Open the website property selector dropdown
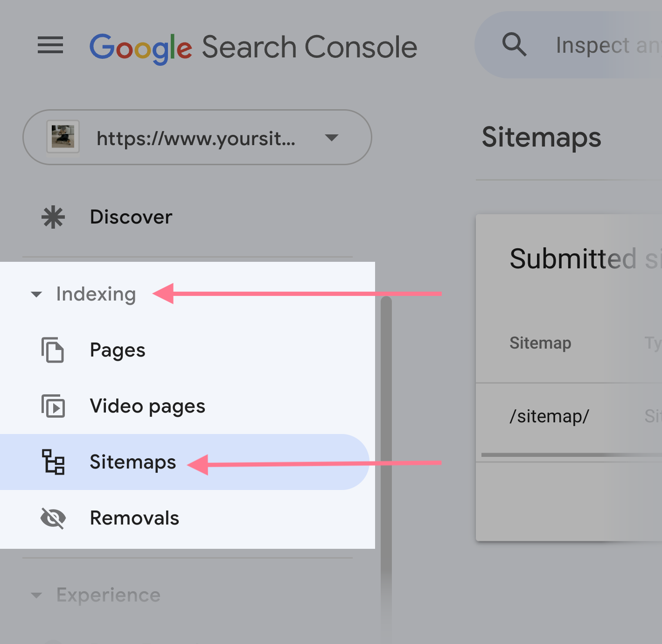The height and width of the screenshot is (644, 662). (331, 138)
